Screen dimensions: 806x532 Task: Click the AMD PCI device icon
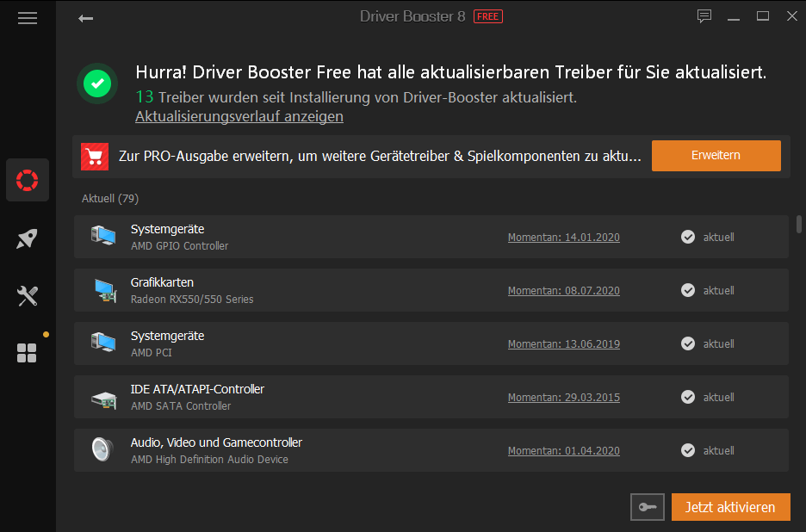[x=103, y=343]
